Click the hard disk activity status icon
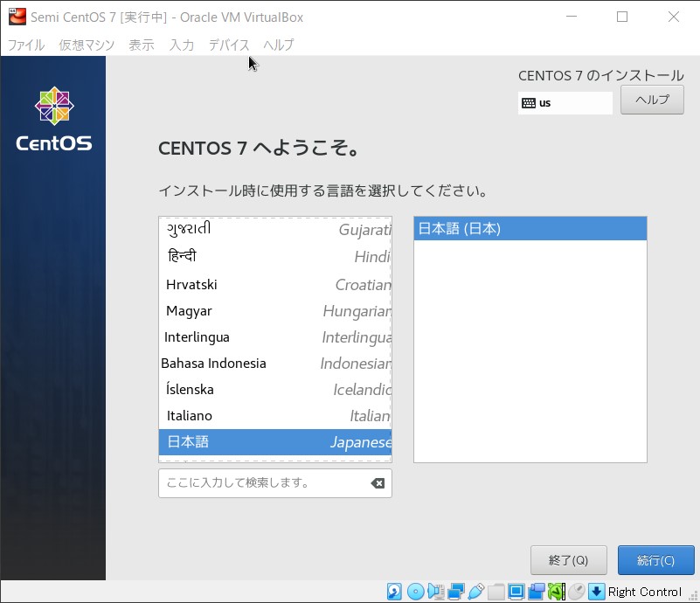Screen dimensions: 700x603 (394, 592)
